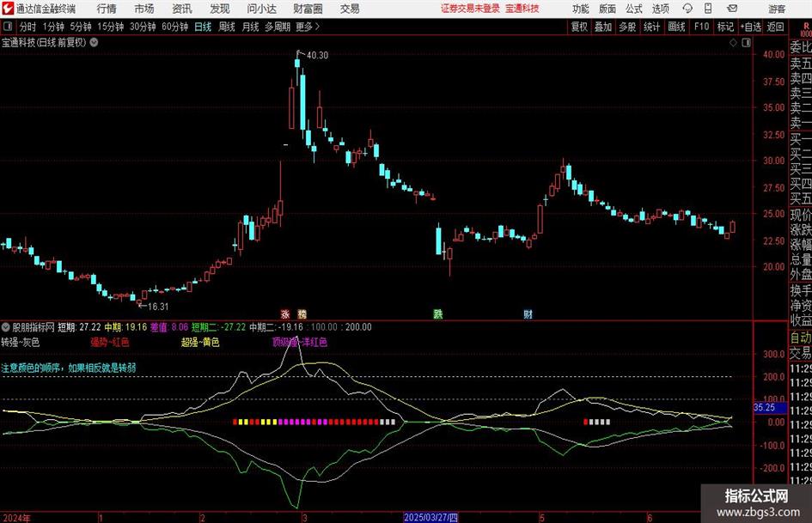This screenshot has width=812, height=523.
Task: Click the Tongdaxin red logo icon
Action: point(8,9)
